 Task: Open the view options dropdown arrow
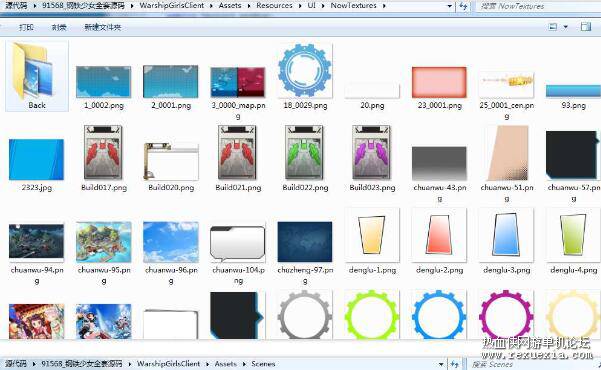tap(565, 27)
